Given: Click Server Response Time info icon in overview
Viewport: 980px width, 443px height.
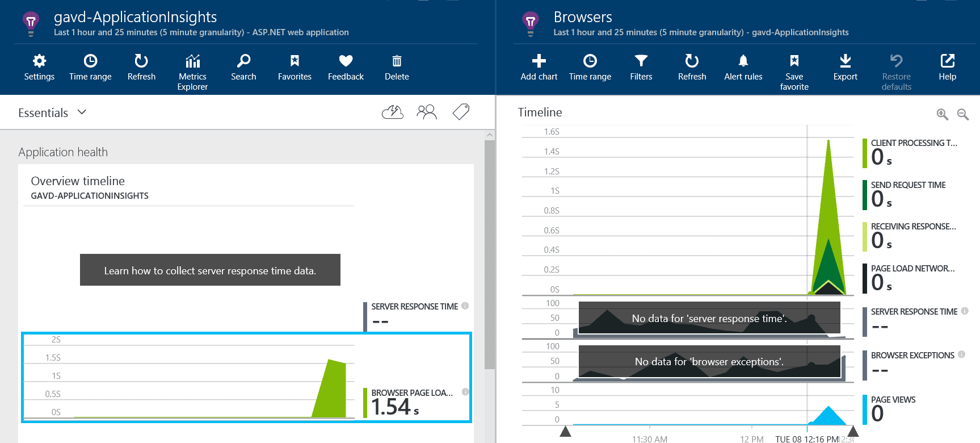Looking at the screenshot, I should click(465, 306).
